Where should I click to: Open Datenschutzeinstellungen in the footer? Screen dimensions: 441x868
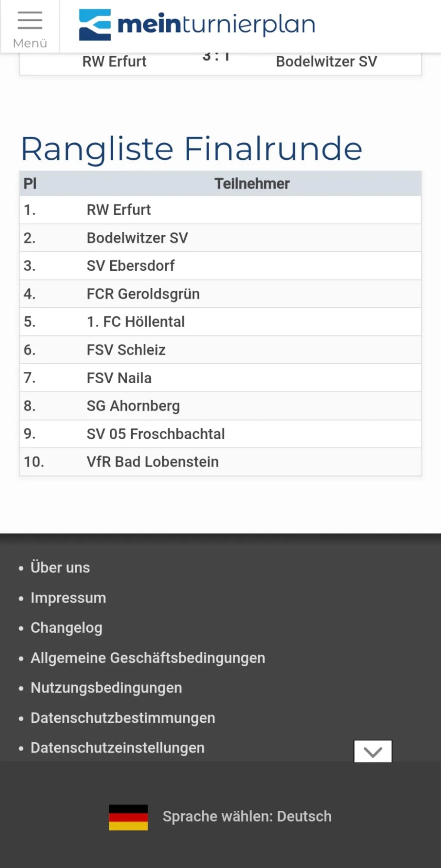pyautogui.click(x=118, y=748)
